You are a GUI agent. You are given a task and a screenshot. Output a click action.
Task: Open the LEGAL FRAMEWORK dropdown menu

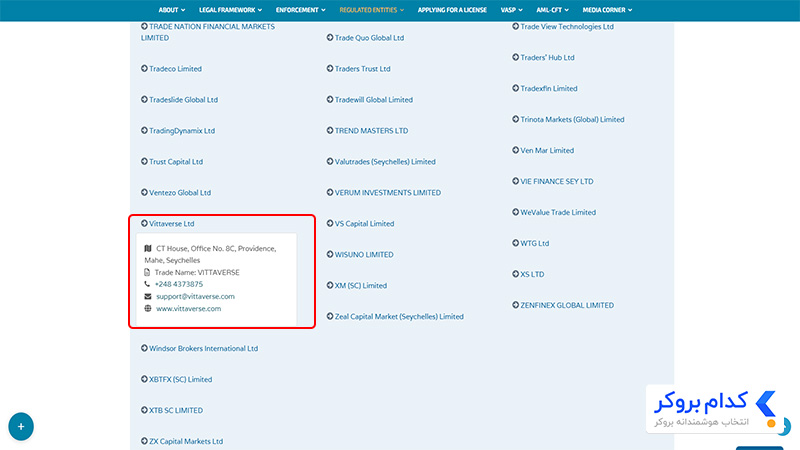pos(230,10)
